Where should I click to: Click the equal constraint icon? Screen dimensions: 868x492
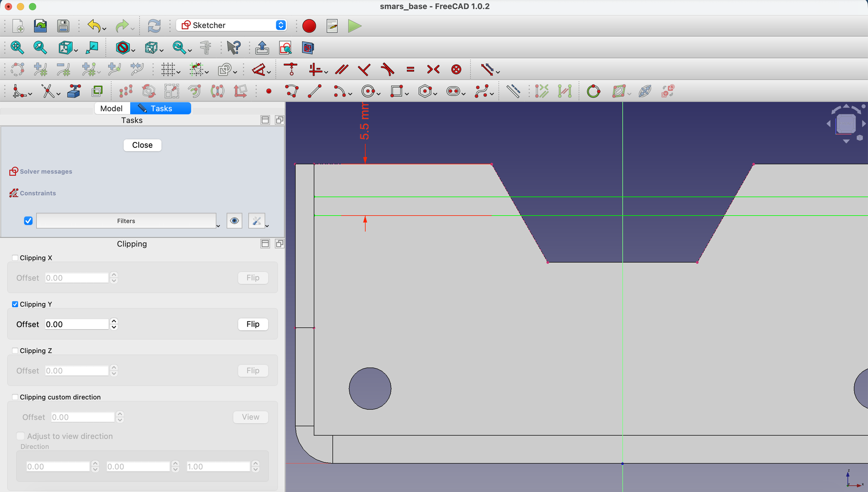(x=410, y=70)
